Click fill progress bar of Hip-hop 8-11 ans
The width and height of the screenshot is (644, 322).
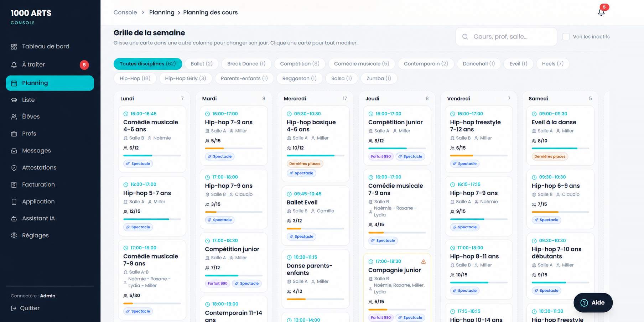469,283
